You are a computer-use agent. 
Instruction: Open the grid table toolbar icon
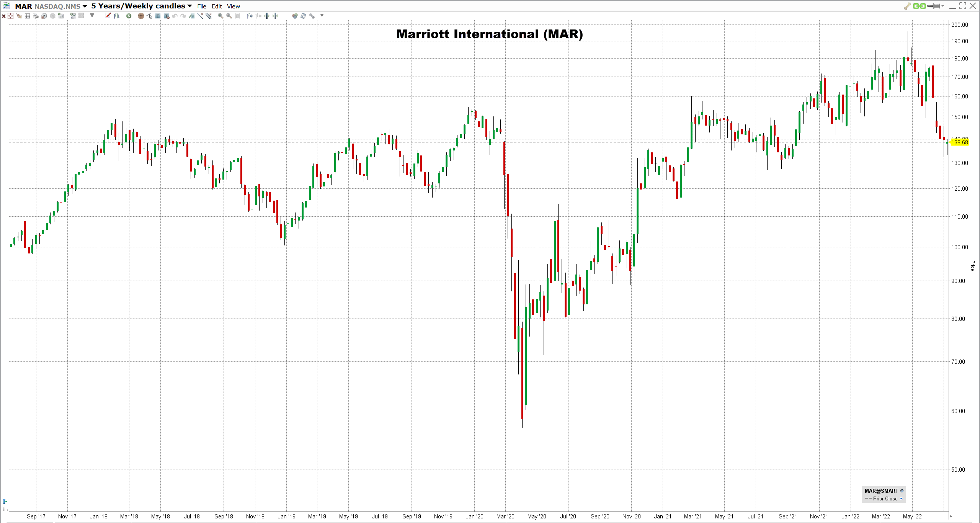[x=27, y=16]
